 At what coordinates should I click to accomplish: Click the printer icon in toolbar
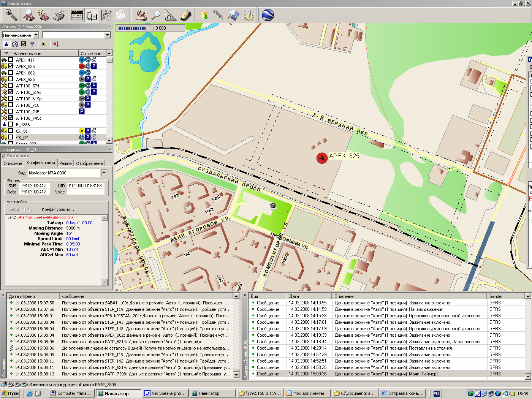pos(59,15)
